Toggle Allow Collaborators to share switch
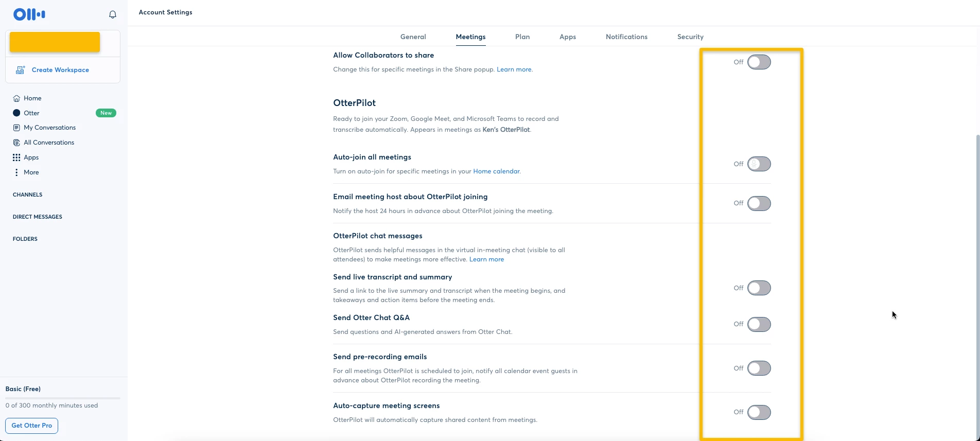Image resolution: width=980 pixels, height=441 pixels. click(759, 62)
